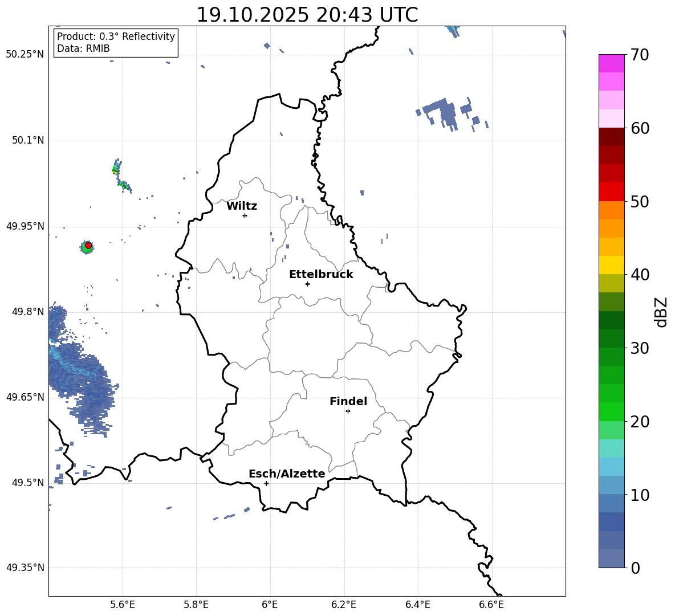Click the 0 colorbar tick value
The width and height of the screenshot is (675, 616).
pos(635,568)
